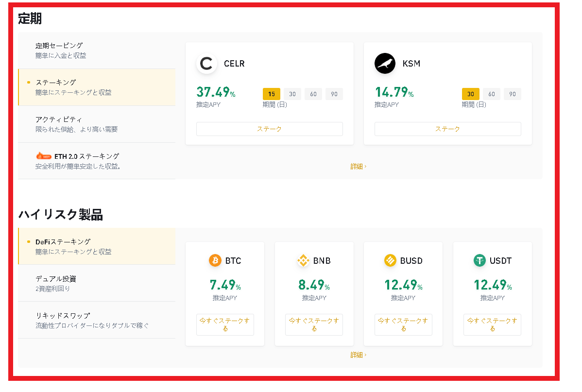Click ステーク button for CELR
This screenshot has height=392, width=582.
(270, 129)
